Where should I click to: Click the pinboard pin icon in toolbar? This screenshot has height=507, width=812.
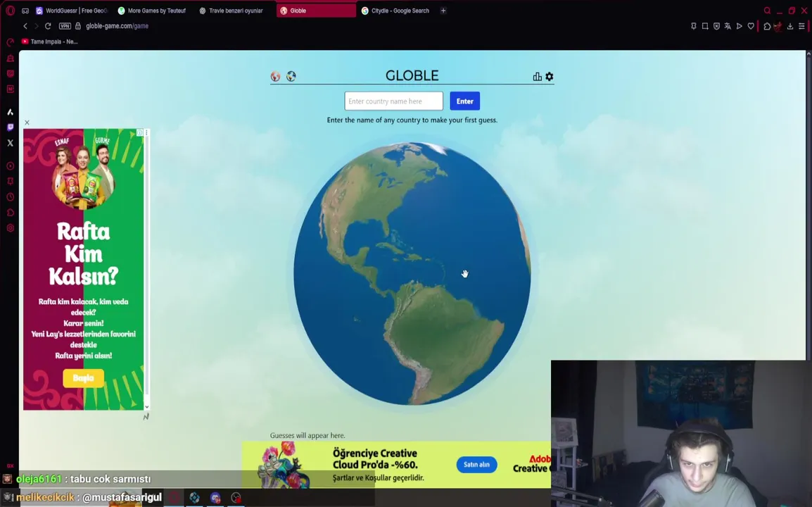[694, 26]
